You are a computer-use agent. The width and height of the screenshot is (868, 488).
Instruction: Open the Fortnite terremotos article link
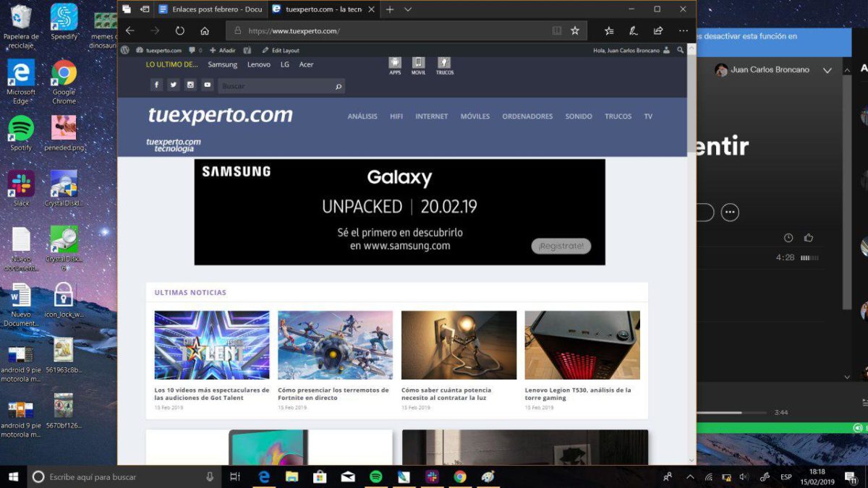(x=334, y=393)
